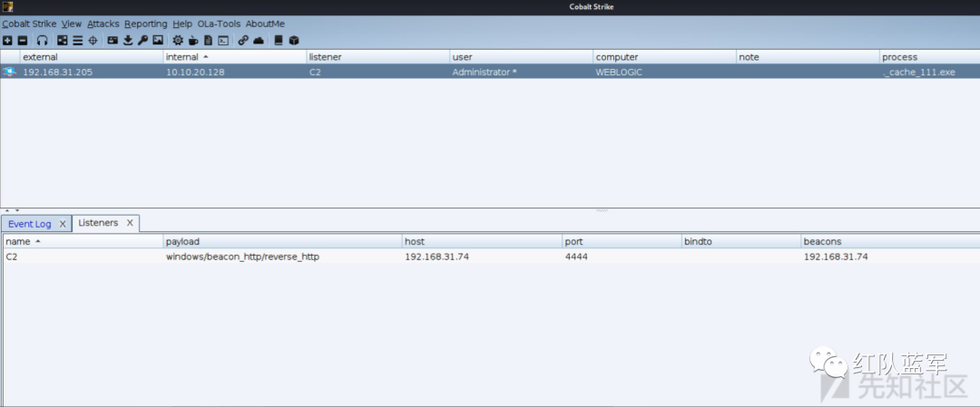Screen dimensions: 980x407
Task: Sort sessions by external column header
Action: (92, 57)
